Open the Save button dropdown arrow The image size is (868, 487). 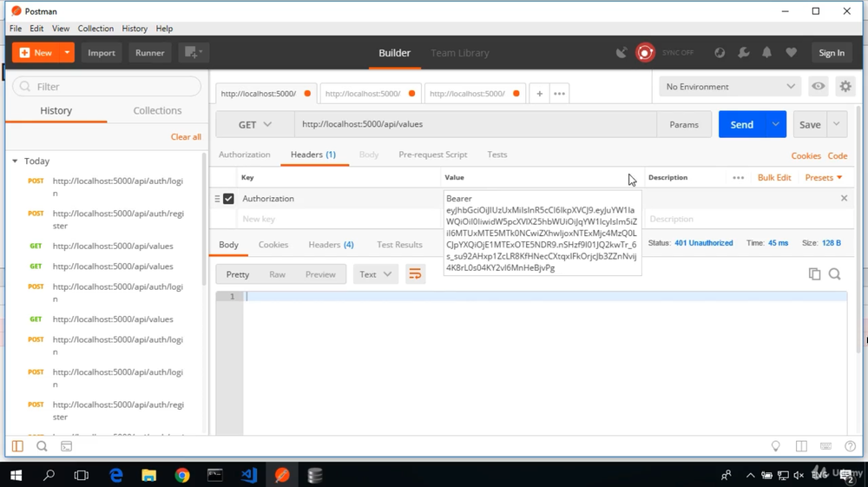click(x=837, y=124)
